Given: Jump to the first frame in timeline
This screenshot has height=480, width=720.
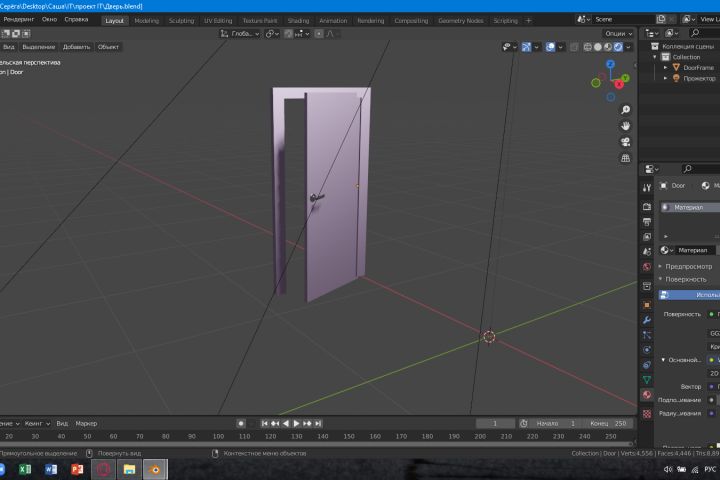Looking at the screenshot, I should (264, 423).
